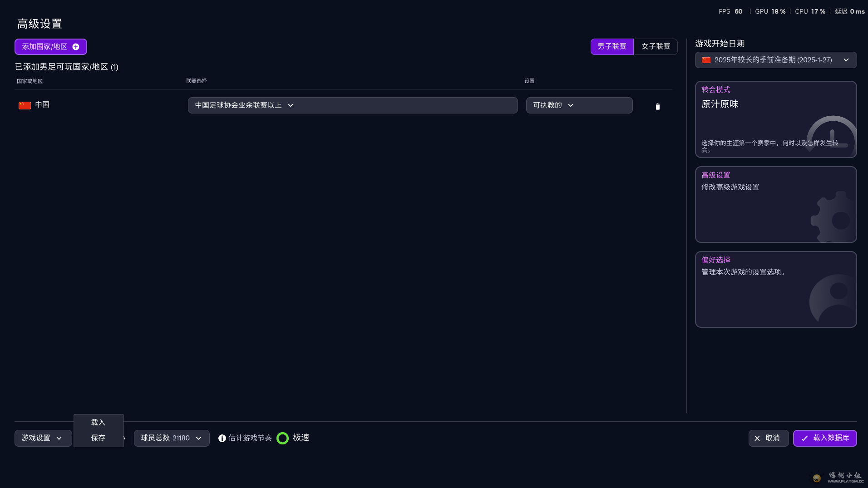This screenshot has height=488, width=868.
Task: Delete the 中国 row with trash icon
Action: pos(657,106)
